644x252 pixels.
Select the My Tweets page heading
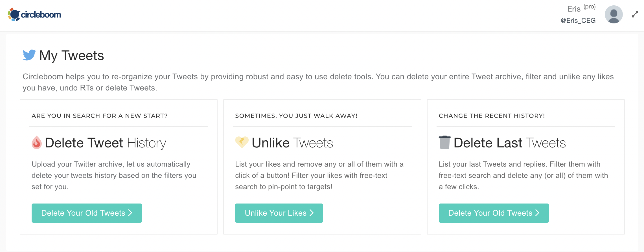click(x=71, y=56)
